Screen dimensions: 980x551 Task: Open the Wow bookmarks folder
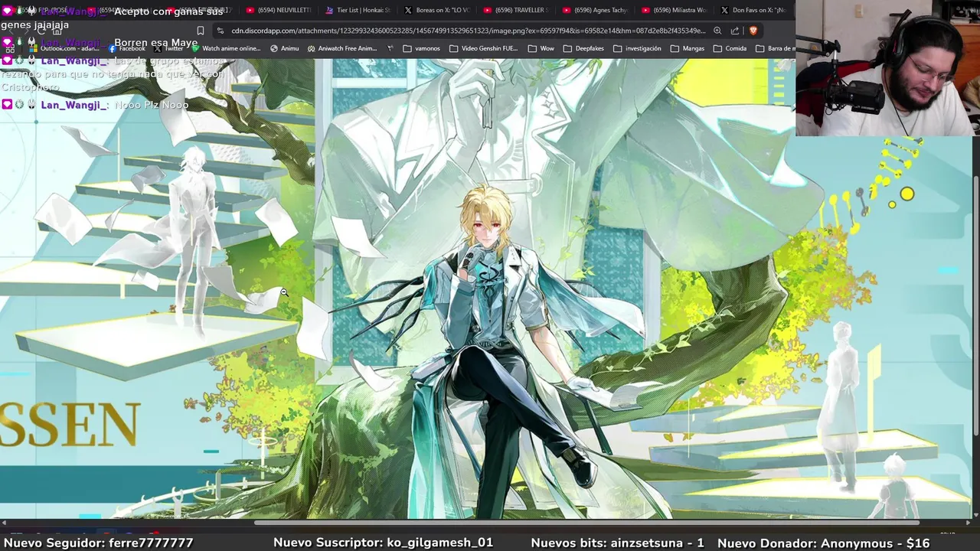click(x=541, y=48)
